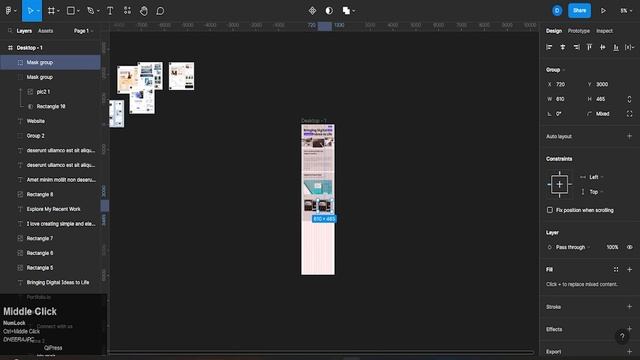
Task: Switch to the Design tab
Action: pos(554,31)
